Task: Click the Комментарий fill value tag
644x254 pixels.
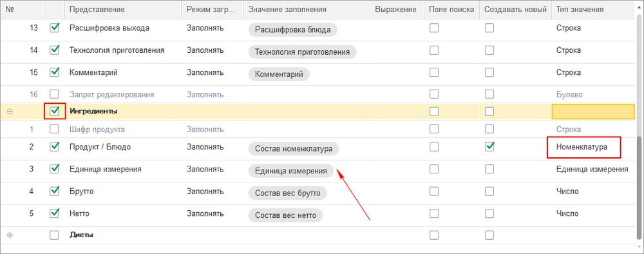Action: [279, 74]
